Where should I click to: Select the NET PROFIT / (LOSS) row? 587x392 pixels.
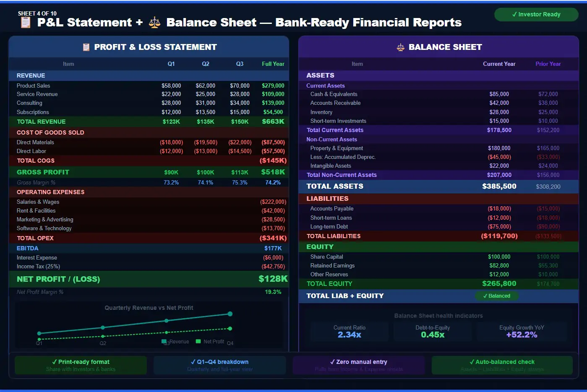149,279
